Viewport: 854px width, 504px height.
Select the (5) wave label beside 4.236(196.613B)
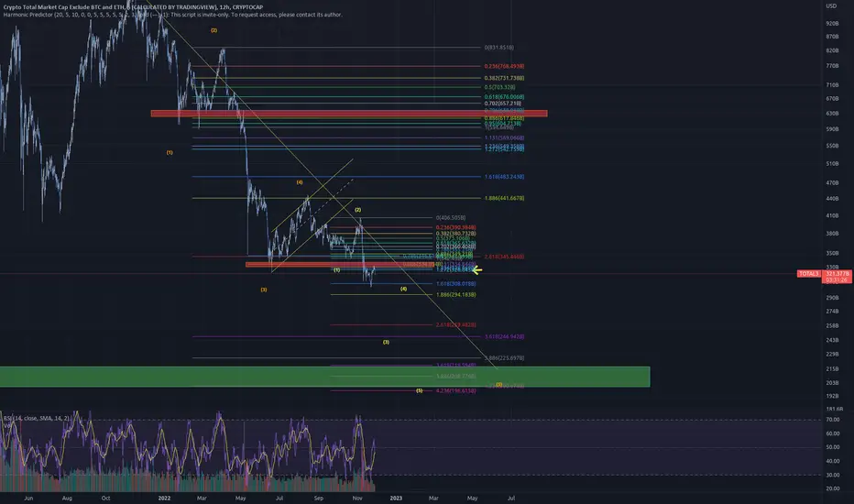click(420, 390)
